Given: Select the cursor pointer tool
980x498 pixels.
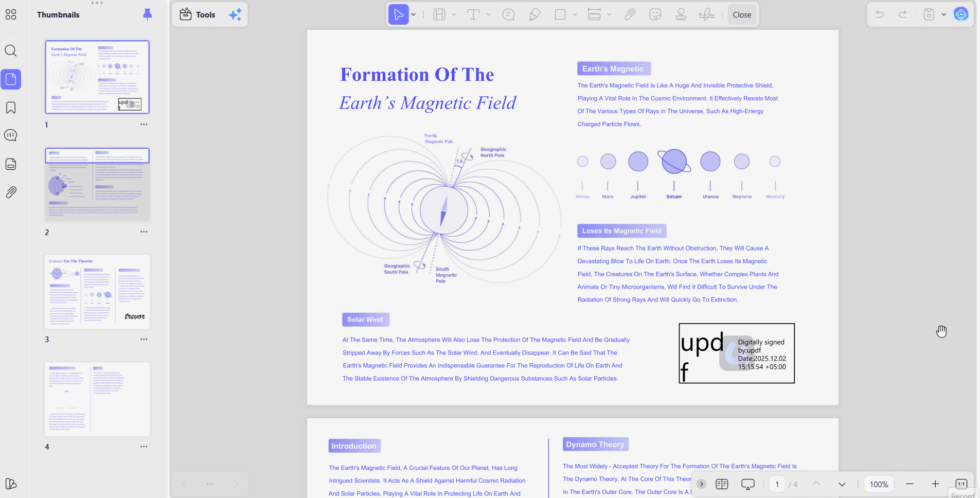Looking at the screenshot, I should [399, 14].
